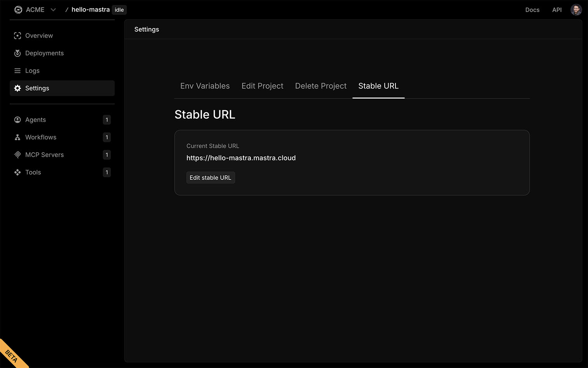This screenshot has height=368, width=588.
Task: Open the user profile avatar
Action: [576, 10]
